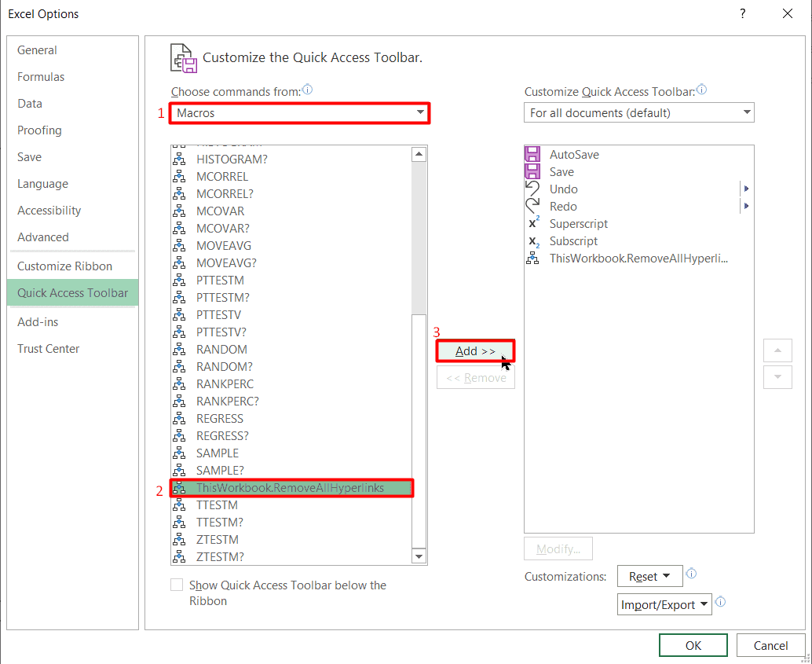Expand the Redo submenu arrow
Image resolution: width=812 pixels, height=664 pixels.
746,207
